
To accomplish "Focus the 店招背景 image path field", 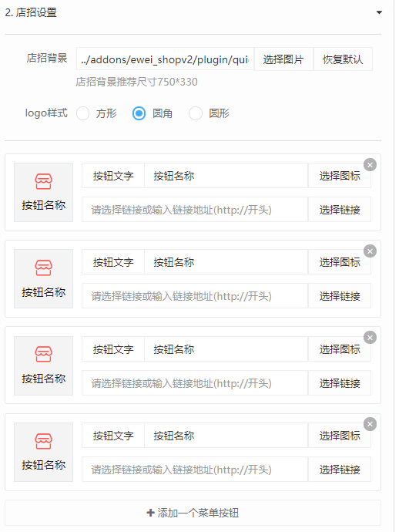I will tap(165, 59).
